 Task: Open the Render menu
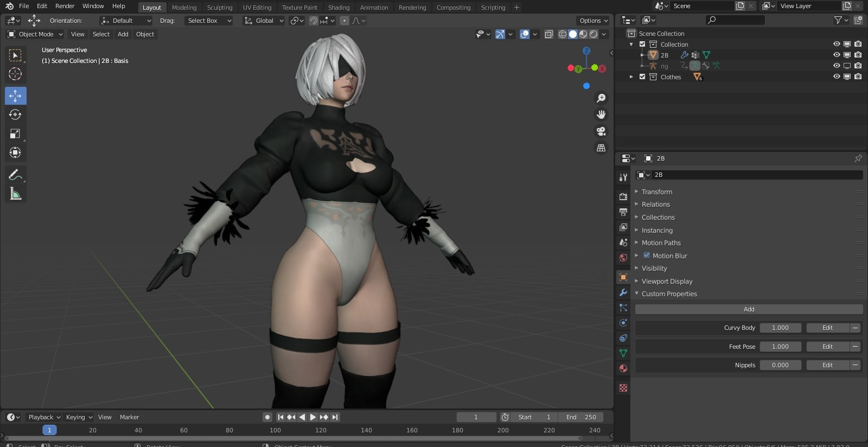[x=65, y=6]
